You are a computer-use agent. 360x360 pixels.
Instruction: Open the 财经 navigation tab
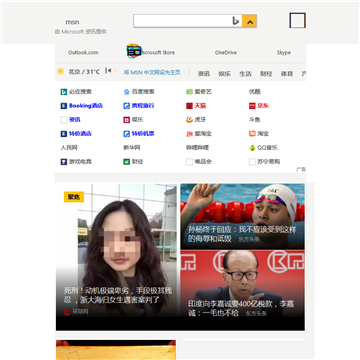(x=266, y=74)
